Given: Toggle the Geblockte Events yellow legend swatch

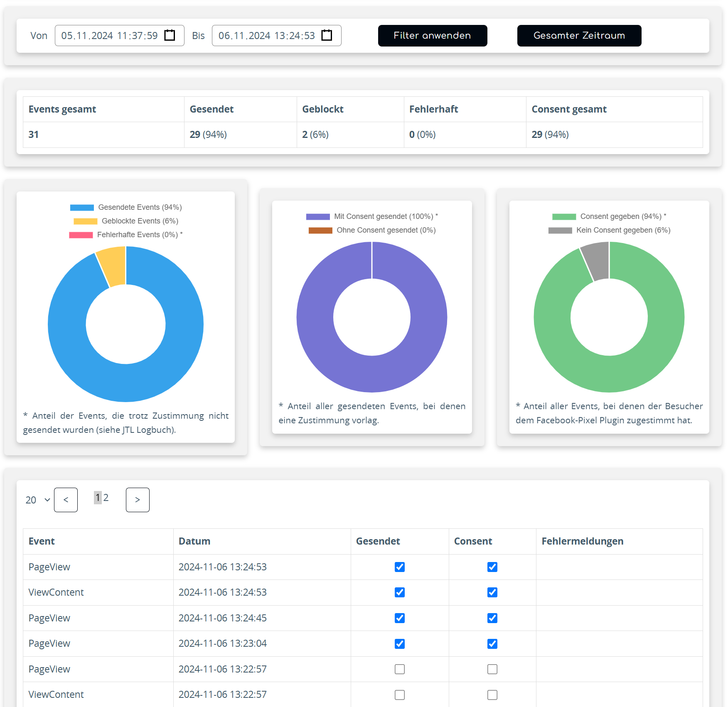Looking at the screenshot, I should coord(85,221).
